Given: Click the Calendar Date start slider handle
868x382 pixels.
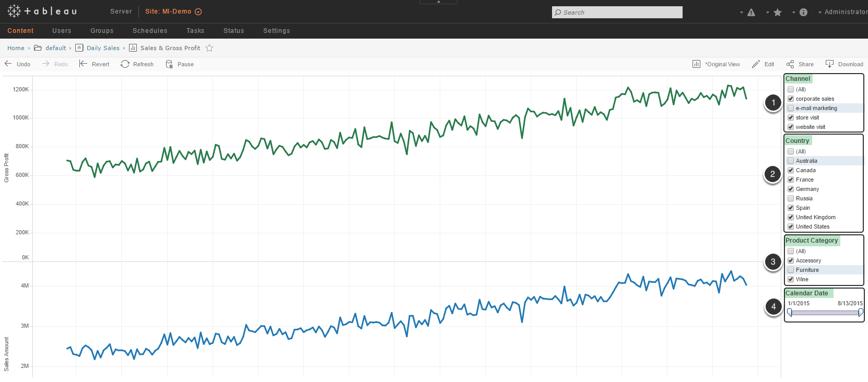Looking at the screenshot, I should (790, 313).
